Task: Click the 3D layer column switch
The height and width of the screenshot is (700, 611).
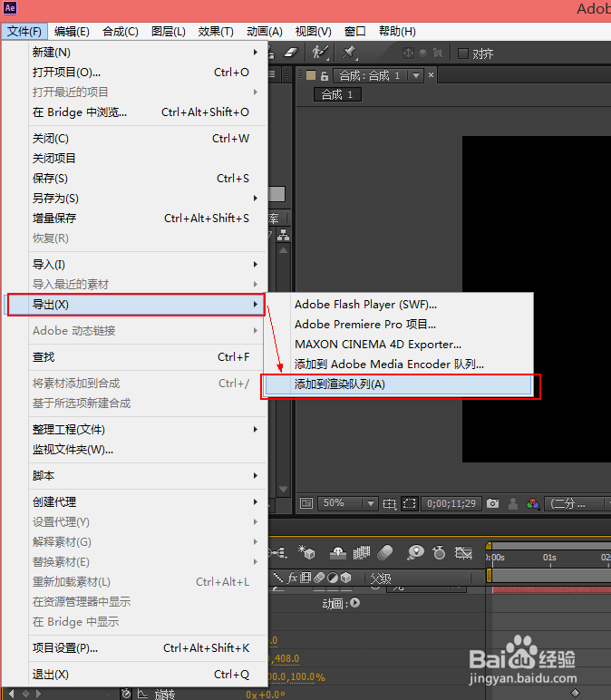Action: [346, 578]
